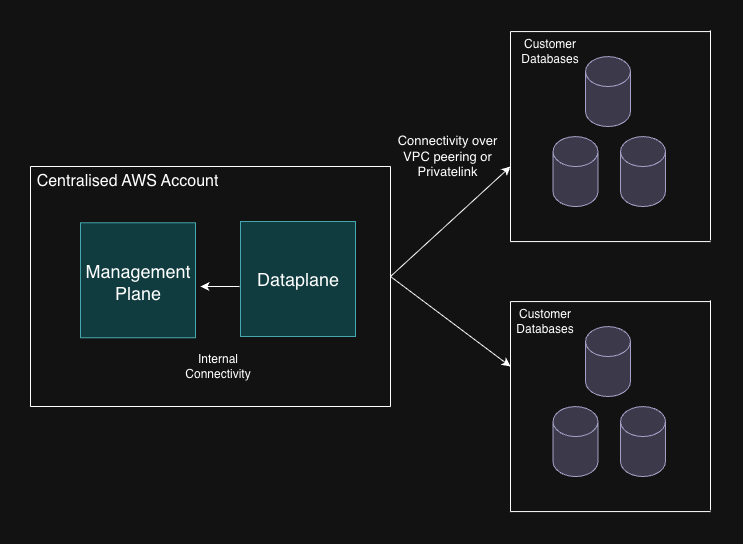Click the junction where the two arrows diverge
This screenshot has width=743, height=544.
tap(391, 277)
